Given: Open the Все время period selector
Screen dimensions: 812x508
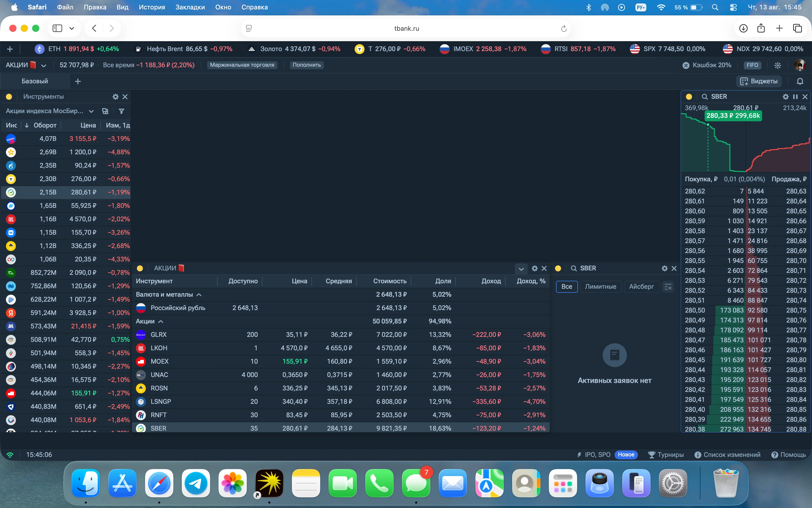Looking at the screenshot, I should (x=118, y=65).
